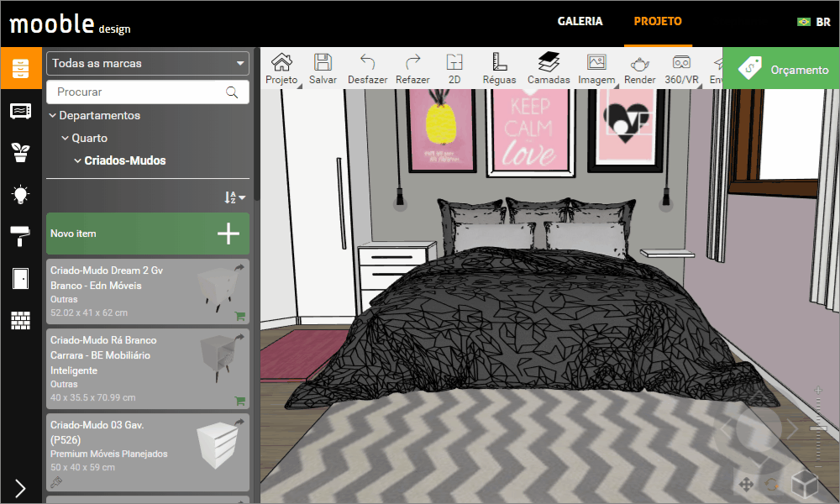
Task: Open the GALERIA tab
Action: [x=580, y=22]
